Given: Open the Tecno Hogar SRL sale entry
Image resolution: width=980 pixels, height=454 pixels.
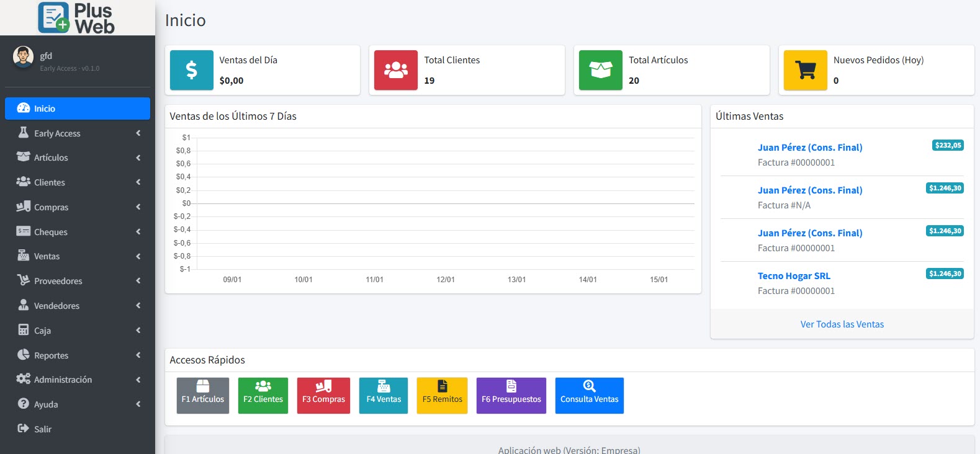Looking at the screenshot, I should [x=794, y=276].
